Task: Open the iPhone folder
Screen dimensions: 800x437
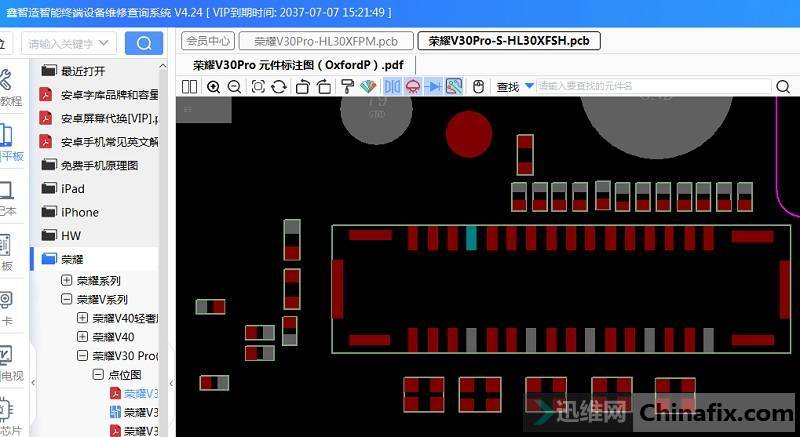Action: pos(79,212)
